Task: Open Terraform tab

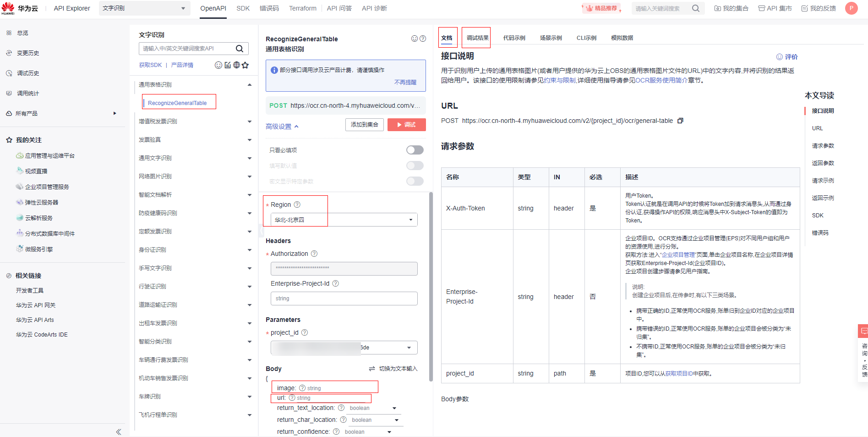Action: click(x=303, y=8)
